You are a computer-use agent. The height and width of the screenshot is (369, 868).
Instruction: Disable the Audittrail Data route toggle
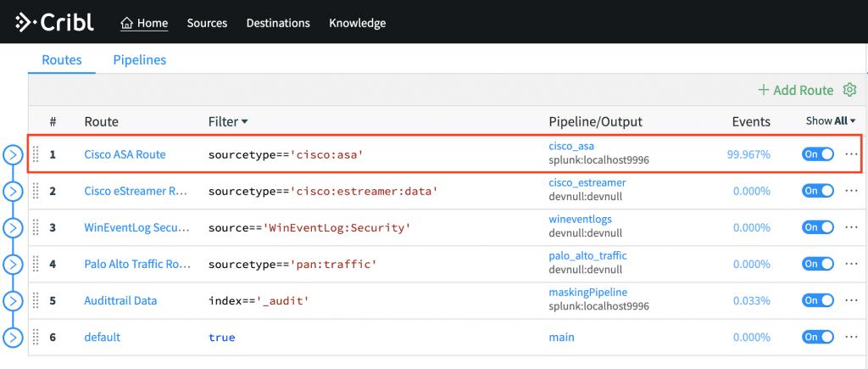pyautogui.click(x=818, y=300)
